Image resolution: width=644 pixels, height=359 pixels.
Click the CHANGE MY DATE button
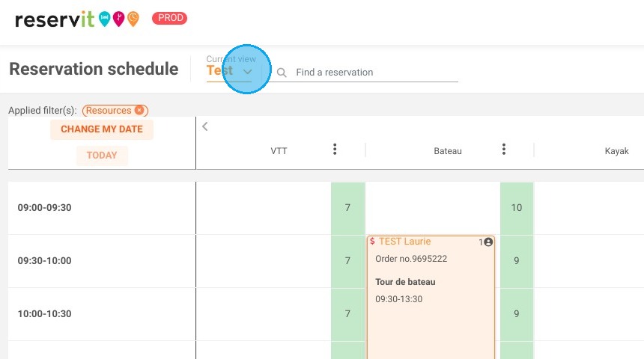(102, 129)
